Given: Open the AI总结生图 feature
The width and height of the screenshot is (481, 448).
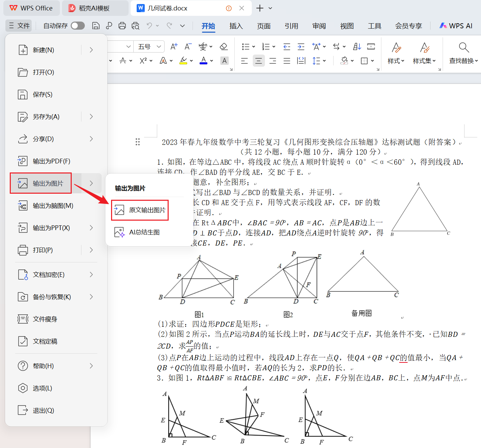Looking at the screenshot, I should tap(144, 232).
